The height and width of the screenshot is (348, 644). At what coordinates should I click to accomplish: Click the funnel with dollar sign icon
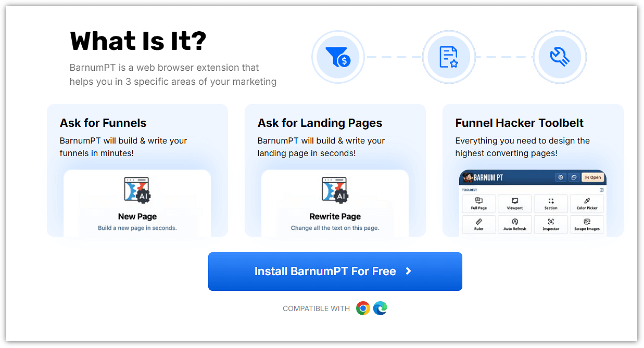[x=338, y=57]
